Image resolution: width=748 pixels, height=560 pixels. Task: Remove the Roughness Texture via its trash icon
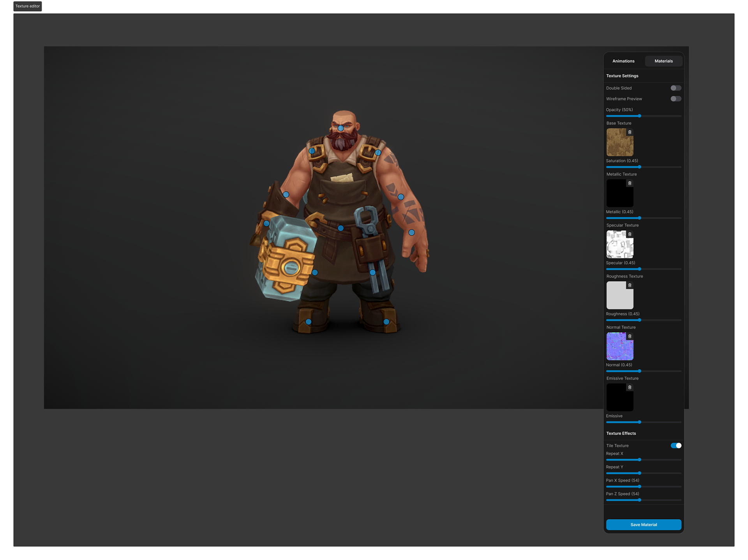(x=630, y=285)
